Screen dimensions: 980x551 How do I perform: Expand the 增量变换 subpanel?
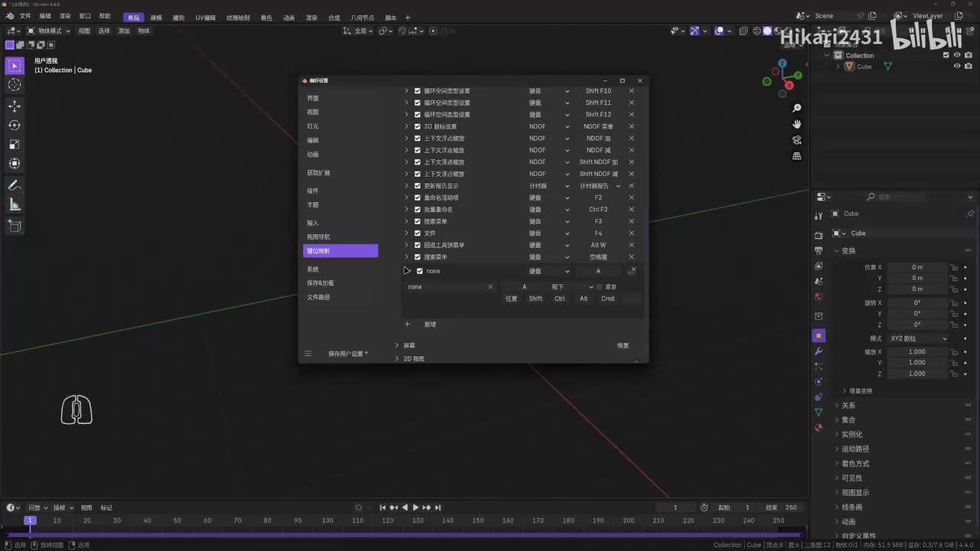[x=857, y=391]
